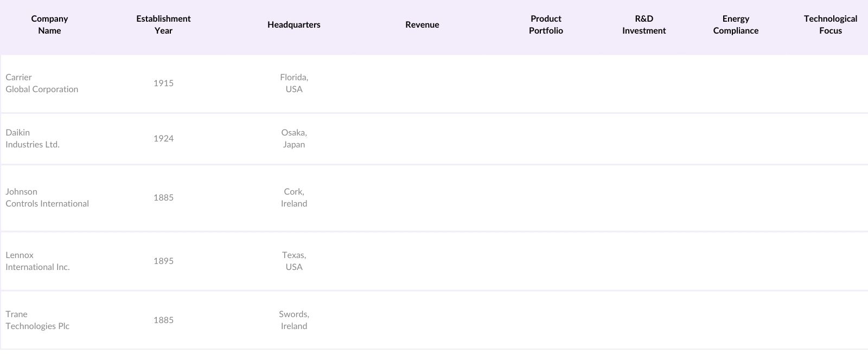
Task: Click the 1924 establishment year value
Action: pyautogui.click(x=163, y=139)
